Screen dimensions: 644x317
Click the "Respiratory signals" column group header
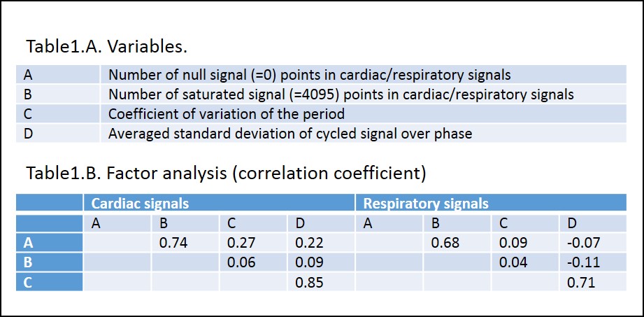pos(426,204)
